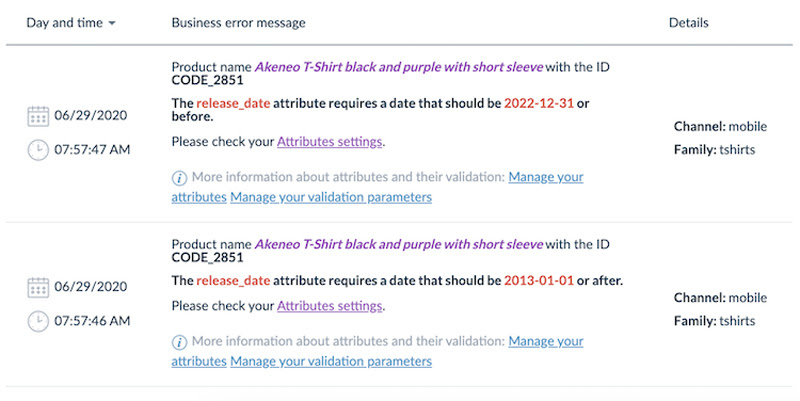Click the clock icon beside 07:57:46 AM
The height and width of the screenshot is (401, 800).
38,320
